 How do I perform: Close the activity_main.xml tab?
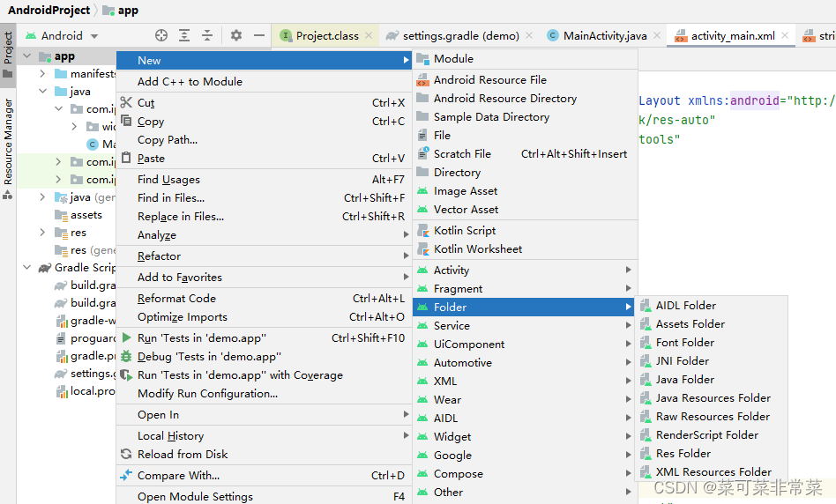785,36
